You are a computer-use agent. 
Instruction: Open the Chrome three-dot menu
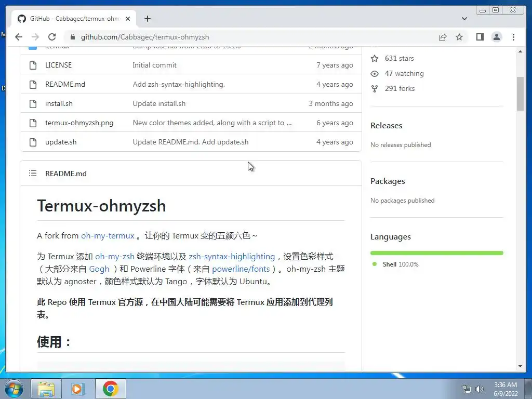pyautogui.click(x=513, y=37)
